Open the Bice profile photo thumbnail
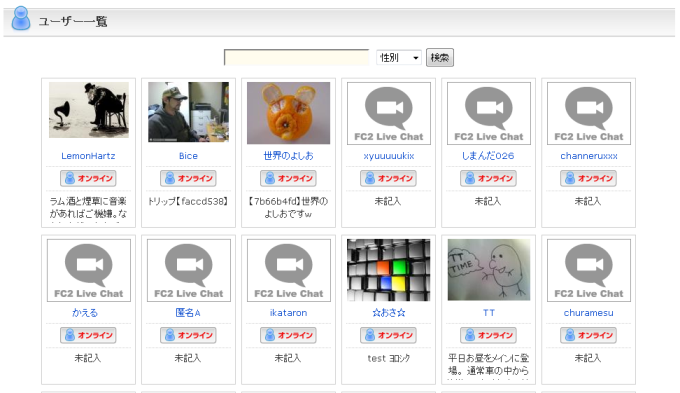Viewport: 680px width, 393px height. point(188,112)
